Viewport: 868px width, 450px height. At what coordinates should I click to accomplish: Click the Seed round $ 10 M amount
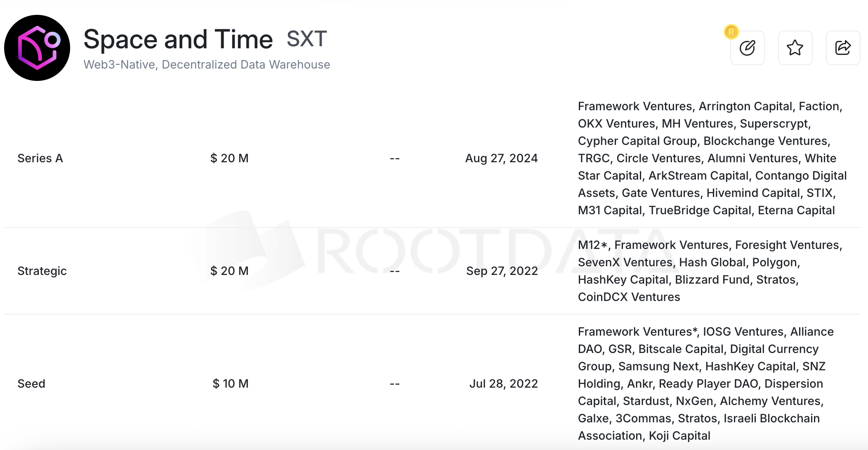tap(230, 384)
